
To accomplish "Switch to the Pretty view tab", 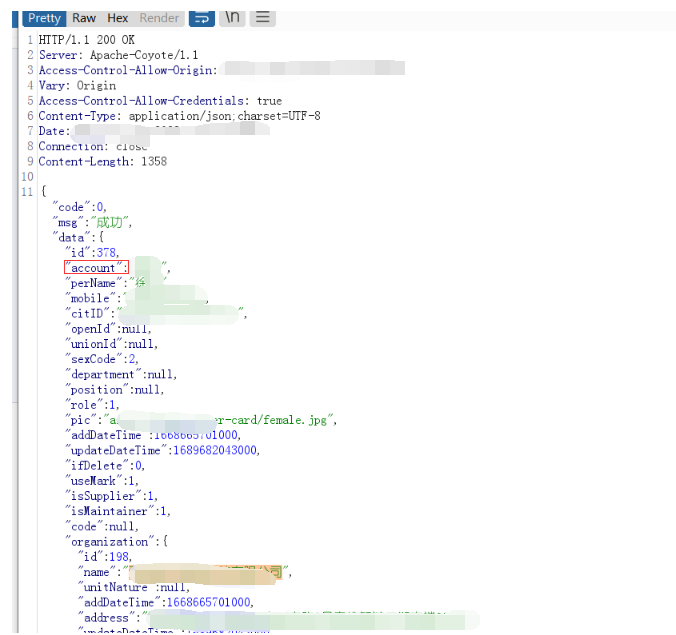I will (x=44, y=18).
